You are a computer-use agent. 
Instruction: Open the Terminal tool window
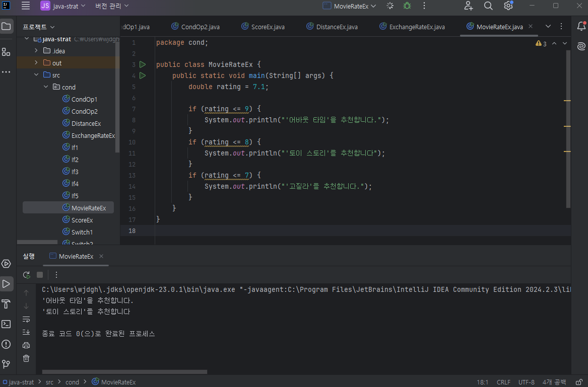tap(6, 324)
